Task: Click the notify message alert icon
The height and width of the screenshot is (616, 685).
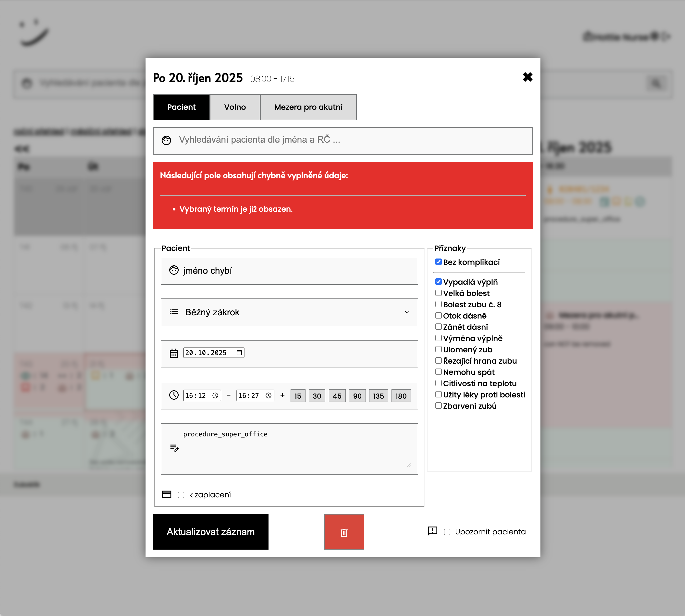Action: point(432,531)
